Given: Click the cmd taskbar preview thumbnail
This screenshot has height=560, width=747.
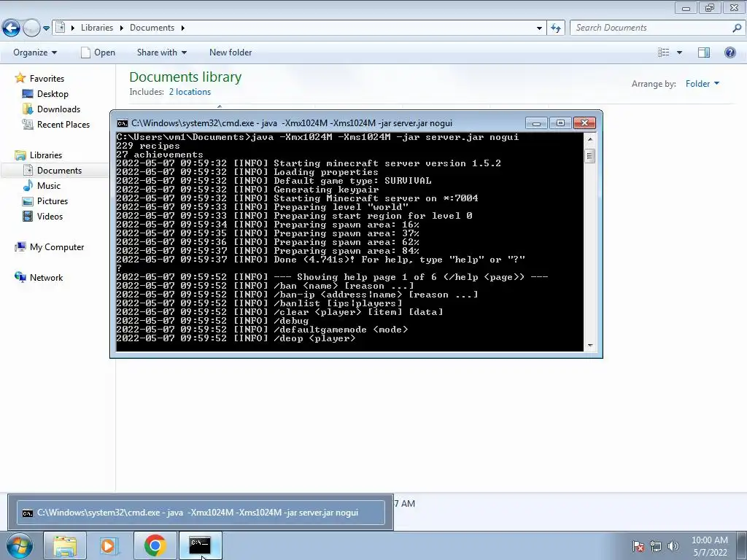Looking at the screenshot, I should (201, 513).
